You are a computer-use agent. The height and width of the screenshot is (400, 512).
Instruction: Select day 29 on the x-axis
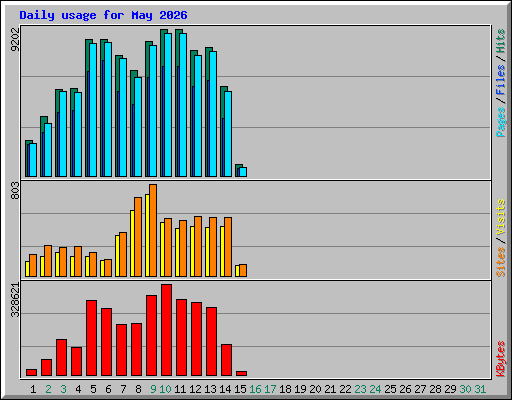[x=450, y=389]
